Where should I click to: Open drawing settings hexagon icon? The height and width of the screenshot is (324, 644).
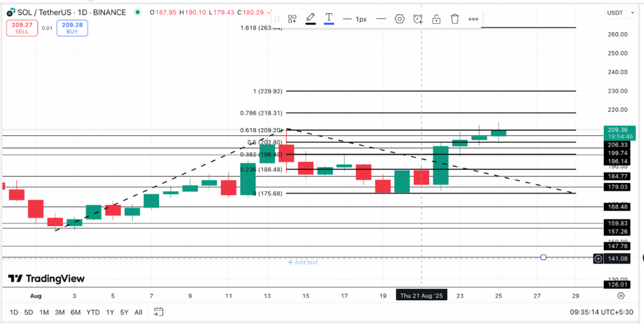(x=399, y=19)
